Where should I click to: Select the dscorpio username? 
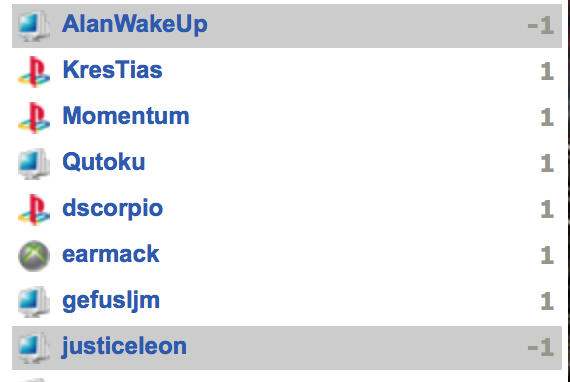pyautogui.click(x=112, y=210)
